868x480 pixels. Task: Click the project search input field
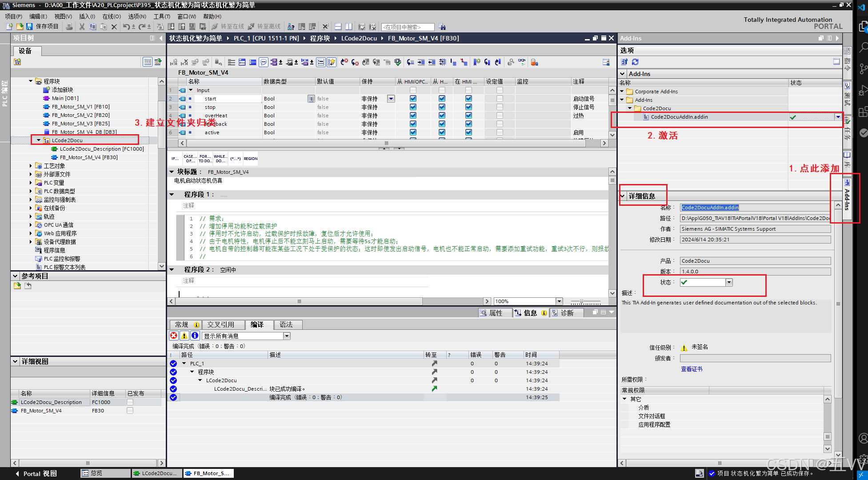(407, 27)
